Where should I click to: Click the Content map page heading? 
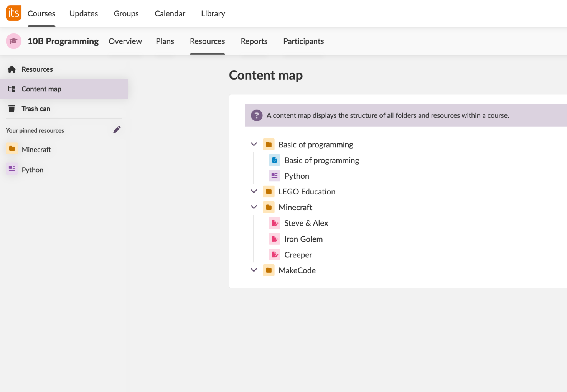pos(266,75)
